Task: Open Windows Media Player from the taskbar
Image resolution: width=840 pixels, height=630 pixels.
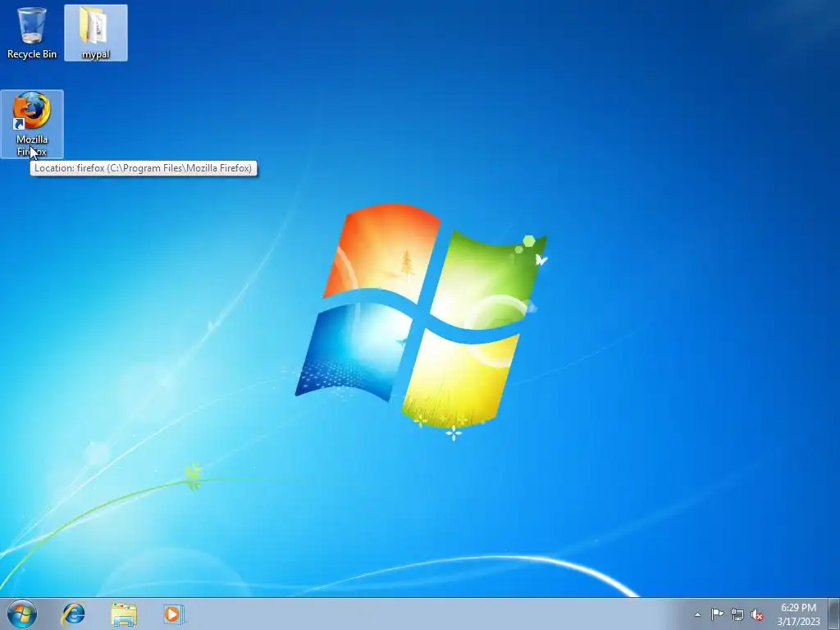Action: click(174, 614)
